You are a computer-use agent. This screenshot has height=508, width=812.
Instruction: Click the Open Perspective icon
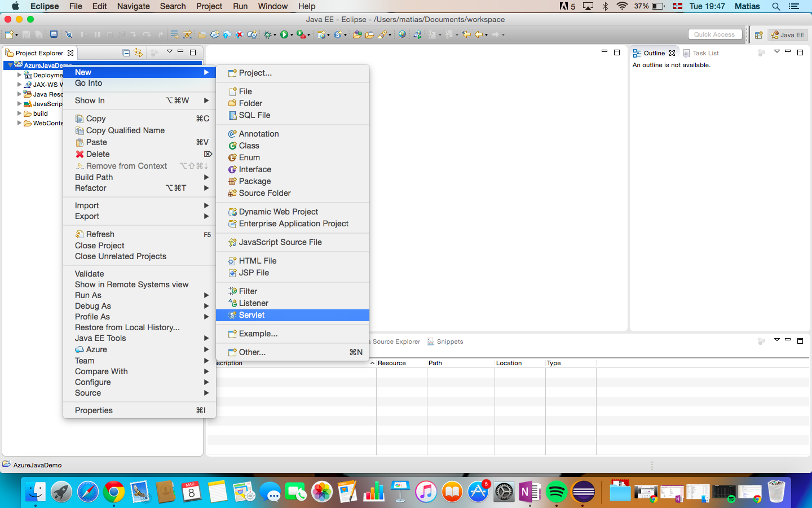point(759,35)
